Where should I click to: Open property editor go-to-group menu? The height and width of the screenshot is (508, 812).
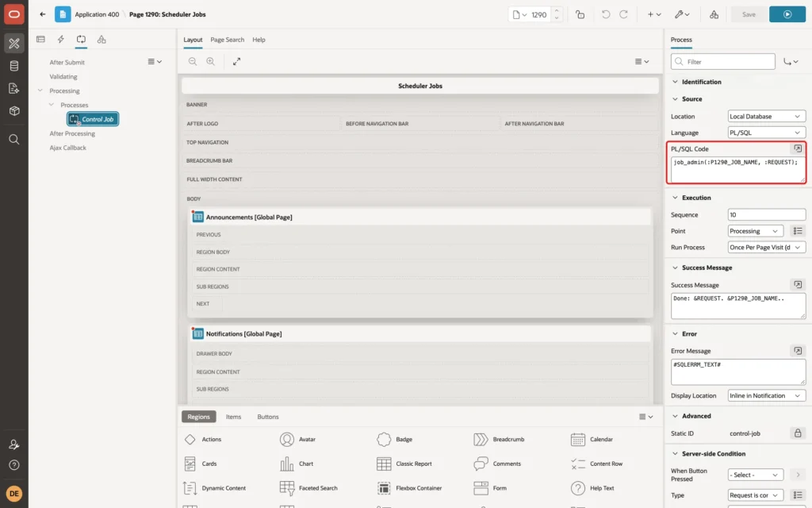(791, 62)
